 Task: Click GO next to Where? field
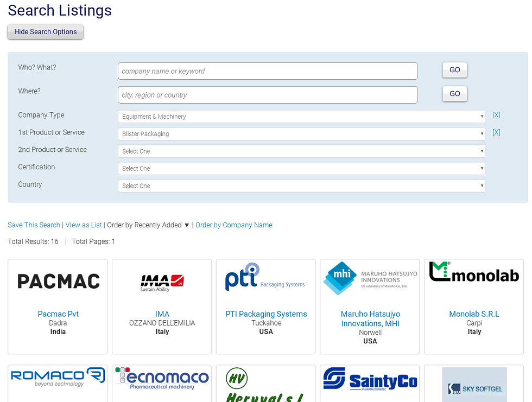(x=455, y=93)
